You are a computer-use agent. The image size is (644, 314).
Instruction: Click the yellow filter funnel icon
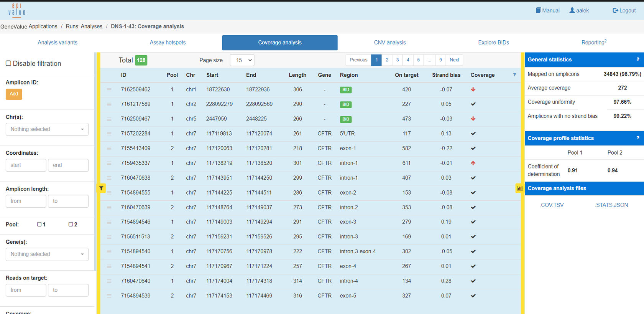101,188
